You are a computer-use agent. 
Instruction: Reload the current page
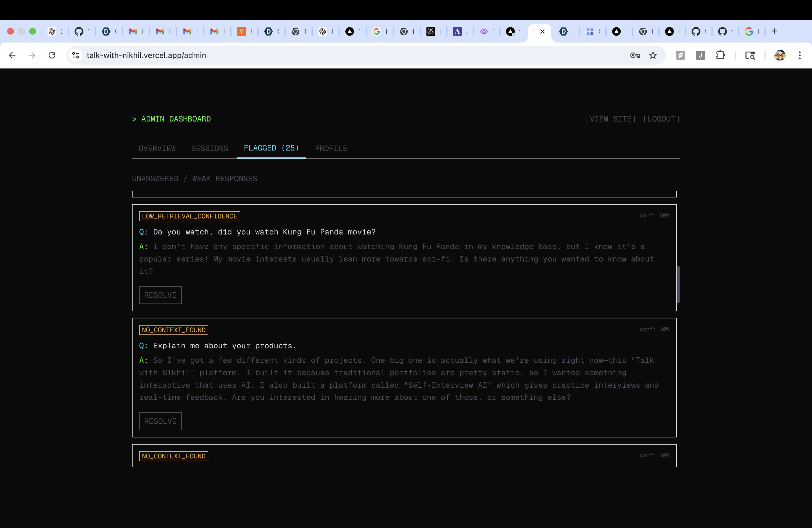coord(52,55)
